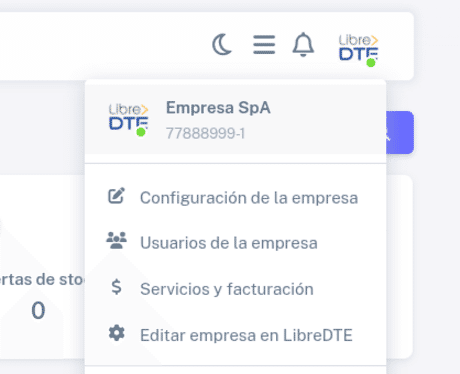Open Servicios y facturación
Viewport: 460px width, 374px height.
[x=235, y=289]
